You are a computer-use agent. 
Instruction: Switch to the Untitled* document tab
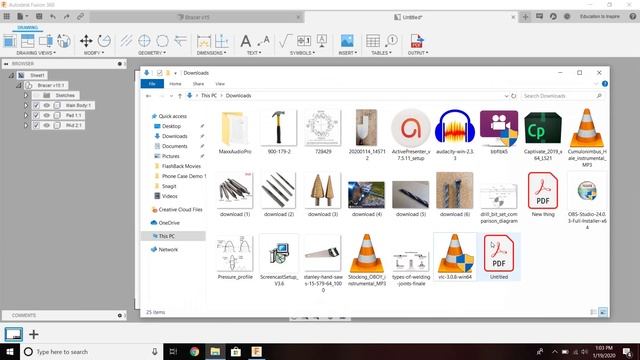point(411,17)
